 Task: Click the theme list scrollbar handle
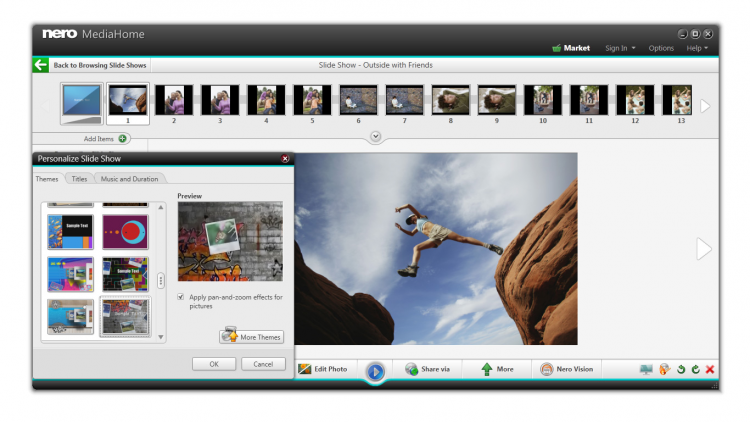(x=161, y=280)
